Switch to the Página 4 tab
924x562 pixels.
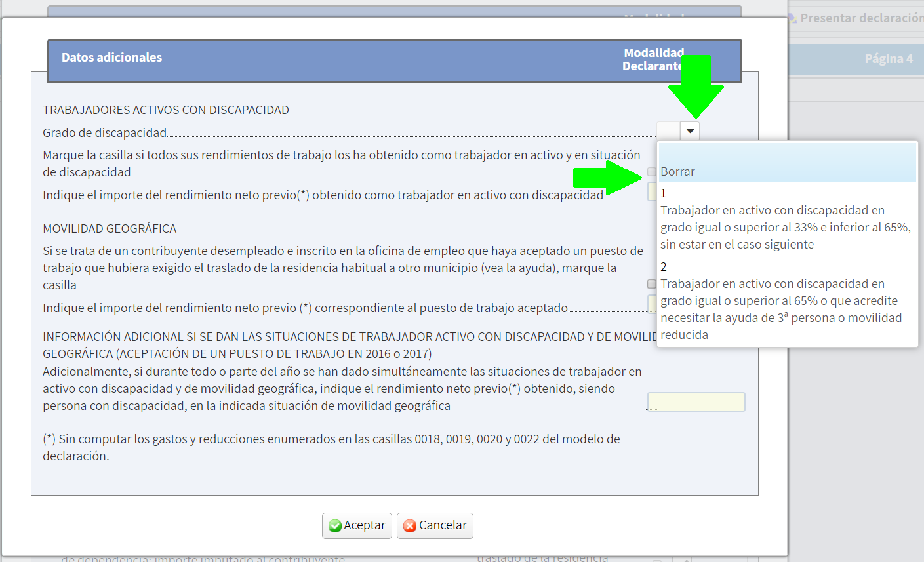click(x=889, y=58)
